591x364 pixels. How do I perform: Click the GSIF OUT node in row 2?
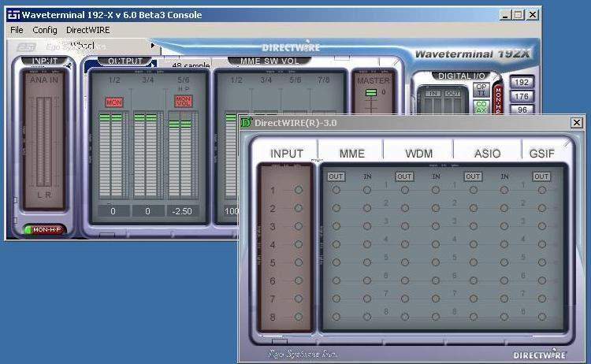click(x=541, y=208)
